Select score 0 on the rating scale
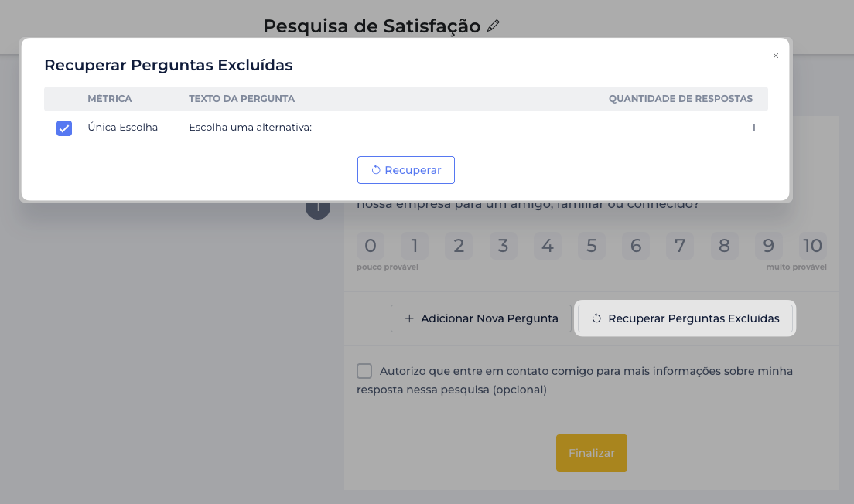 370,246
